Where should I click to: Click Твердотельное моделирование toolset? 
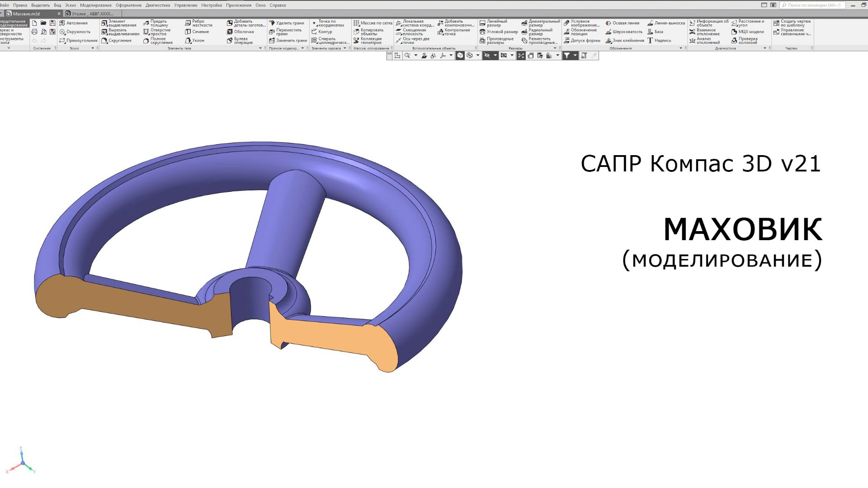(x=14, y=23)
